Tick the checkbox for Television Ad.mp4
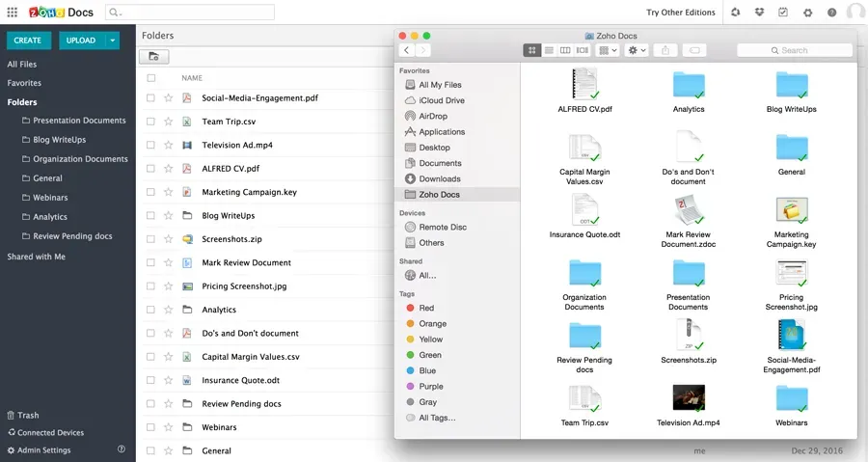Image resolution: width=868 pixels, height=462 pixels. click(150, 145)
